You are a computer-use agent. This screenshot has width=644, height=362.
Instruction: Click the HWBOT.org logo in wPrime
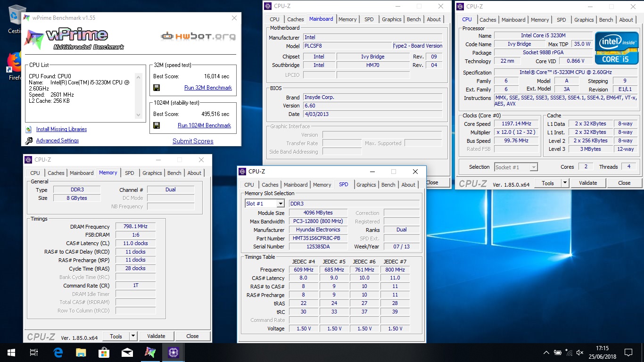(198, 36)
